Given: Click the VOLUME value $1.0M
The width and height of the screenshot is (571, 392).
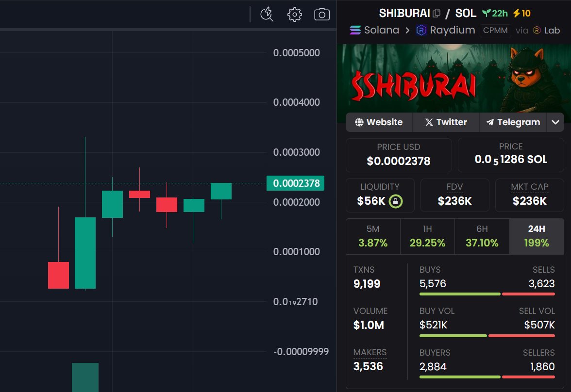Looking at the screenshot, I should pyautogui.click(x=369, y=325).
